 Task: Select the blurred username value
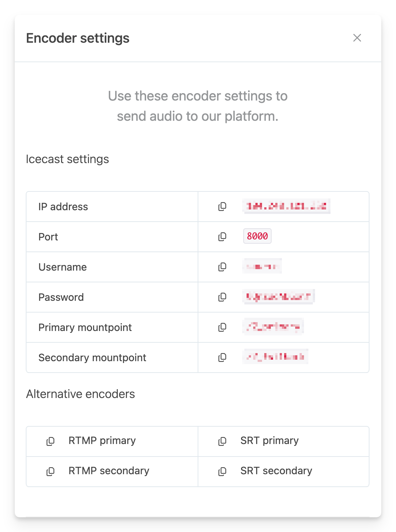[262, 266]
